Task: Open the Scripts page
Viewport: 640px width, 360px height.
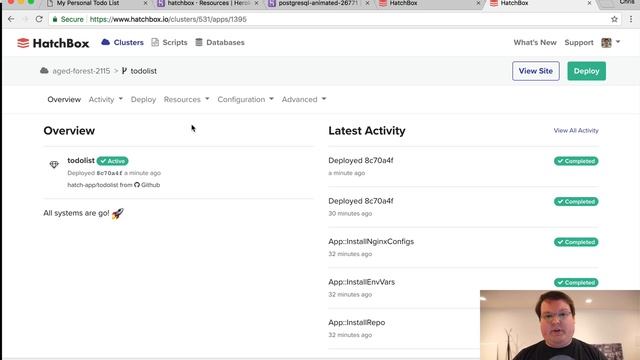Action: point(169,42)
